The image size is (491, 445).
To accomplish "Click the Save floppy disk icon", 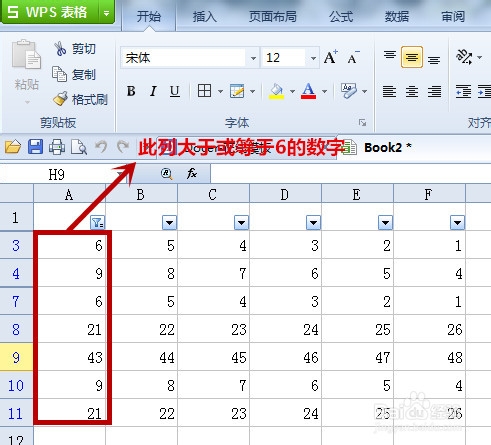I will click(x=35, y=147).
